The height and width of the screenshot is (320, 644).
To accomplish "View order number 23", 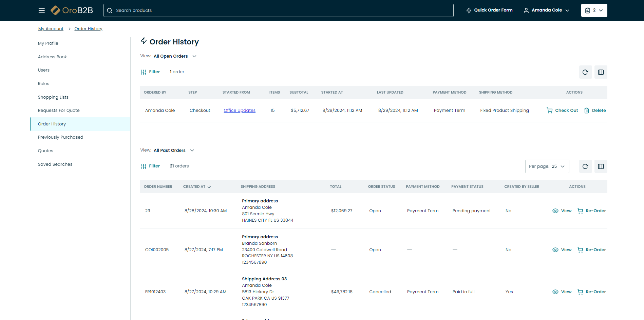I will point(562,211).
